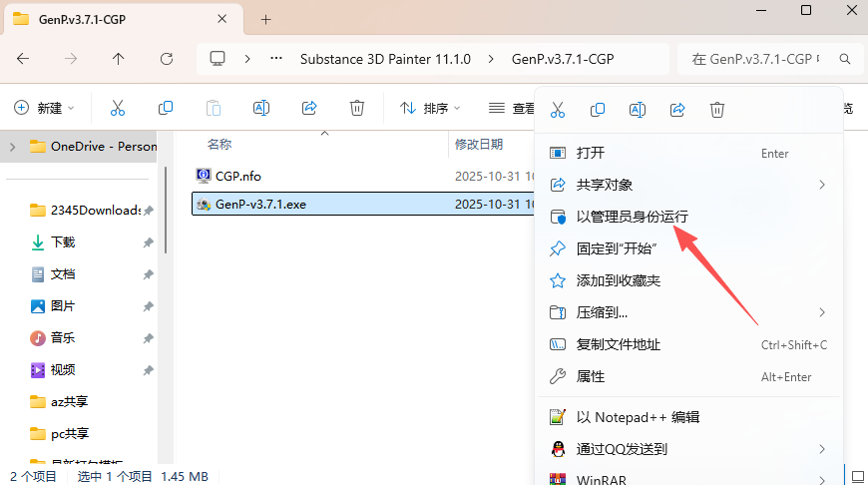The image size is (868, 485).
Task: Click the search magnifier icon
Action: [x=845, y=59]
